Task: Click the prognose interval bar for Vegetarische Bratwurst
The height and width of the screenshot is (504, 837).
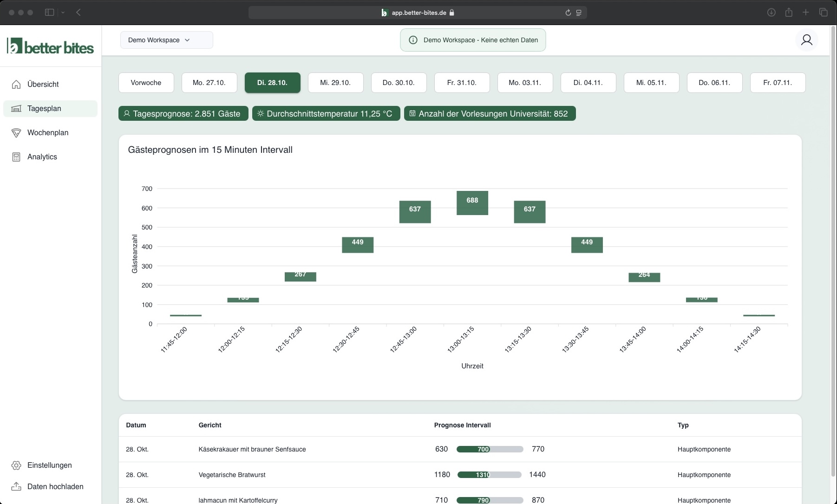Action: [489, 475]
